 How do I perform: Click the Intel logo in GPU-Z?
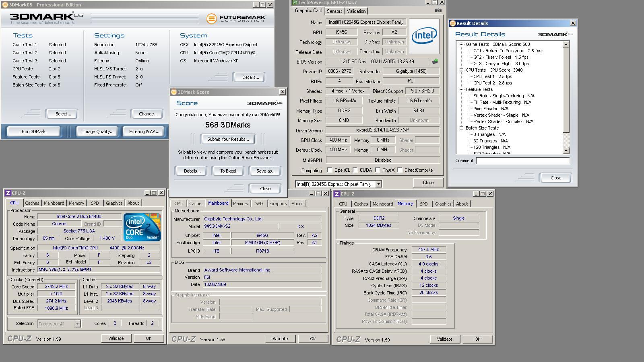[424, 36]
